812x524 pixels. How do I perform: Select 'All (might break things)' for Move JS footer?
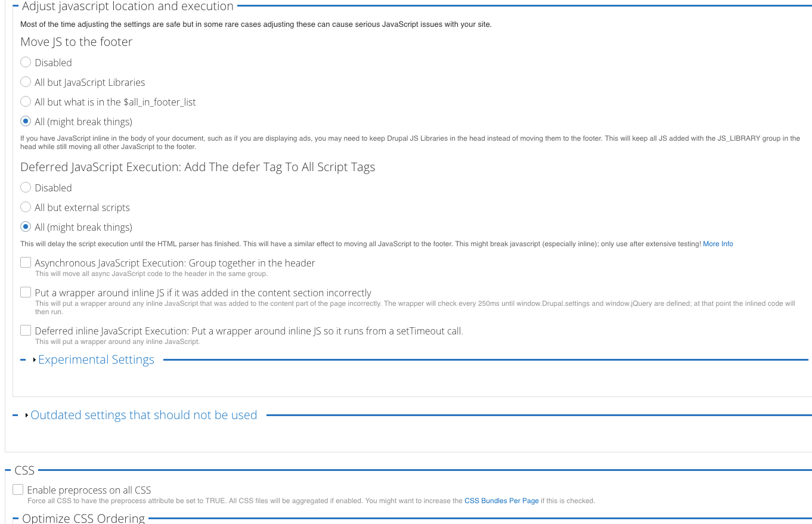(x=26, y=122)
